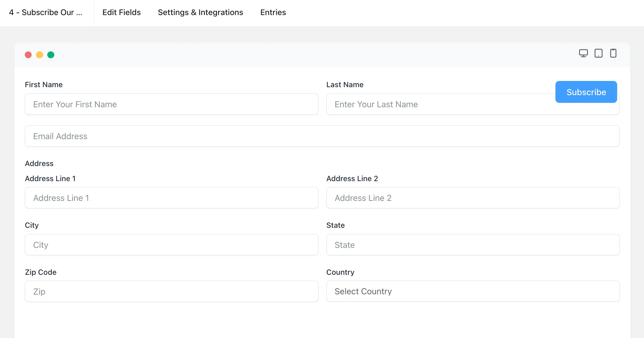
Task: Switch to mobile preview icon
Action: tap(613, 53)
